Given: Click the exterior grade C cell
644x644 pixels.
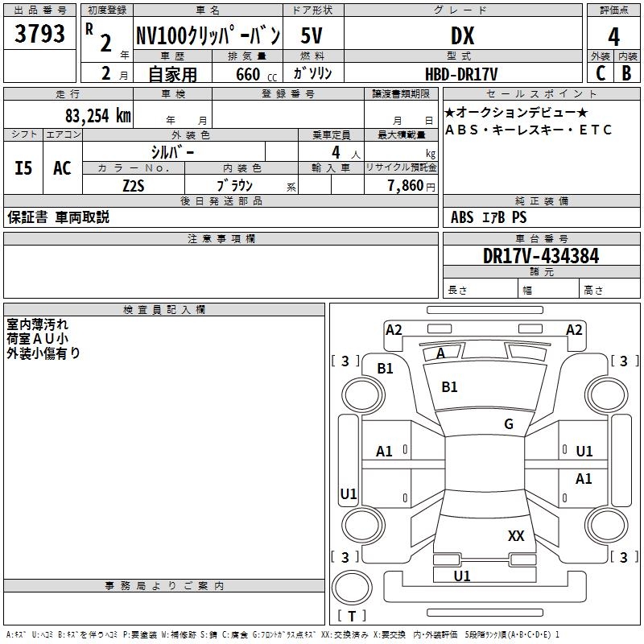Looking at the screenshot, I should (600, 73).
